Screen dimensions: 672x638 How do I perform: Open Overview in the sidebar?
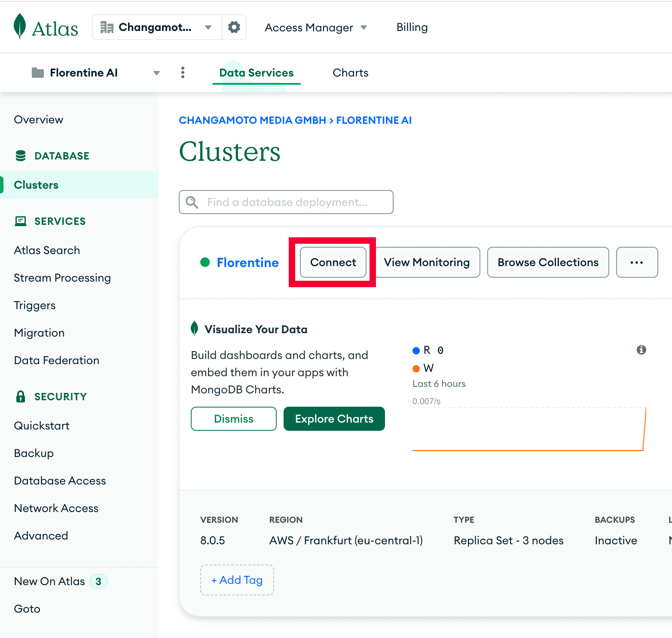click(x=39, y=120)
